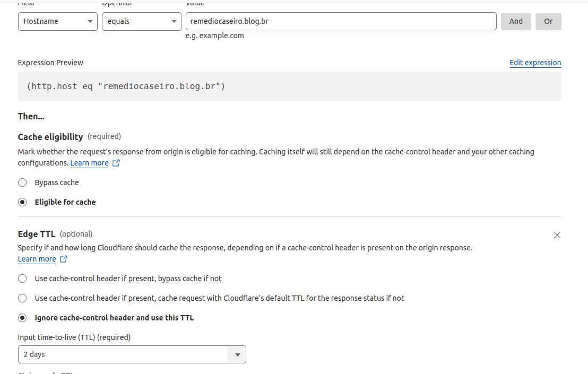Select the Eligible for cache radio button
The height and width of the screenshot is (374, 588).
[22, 202]
